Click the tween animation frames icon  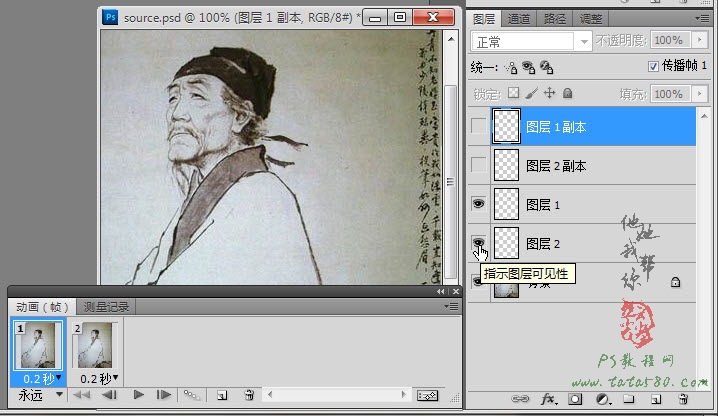(191, 395)
